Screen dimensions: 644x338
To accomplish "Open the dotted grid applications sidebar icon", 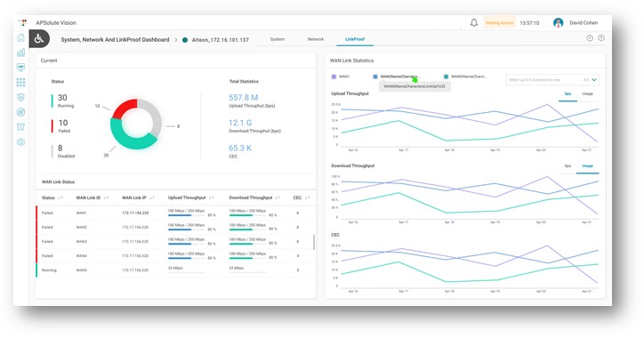I will 20,82.
